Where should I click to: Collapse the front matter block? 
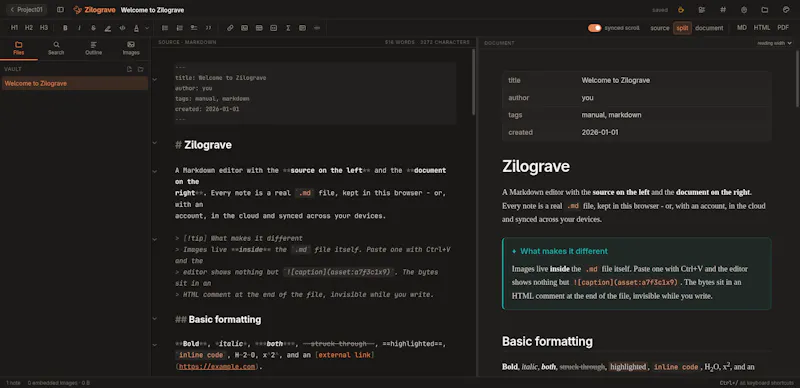pos(155,79)
